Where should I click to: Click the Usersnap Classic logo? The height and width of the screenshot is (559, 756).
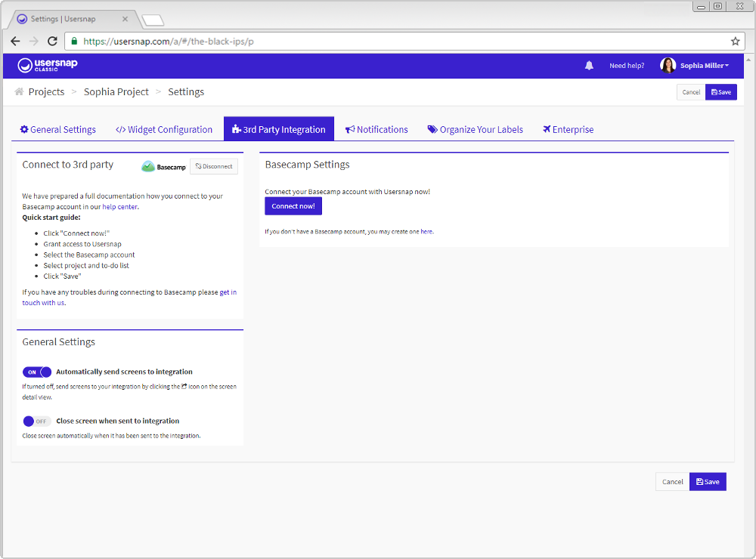click(47, 65)
